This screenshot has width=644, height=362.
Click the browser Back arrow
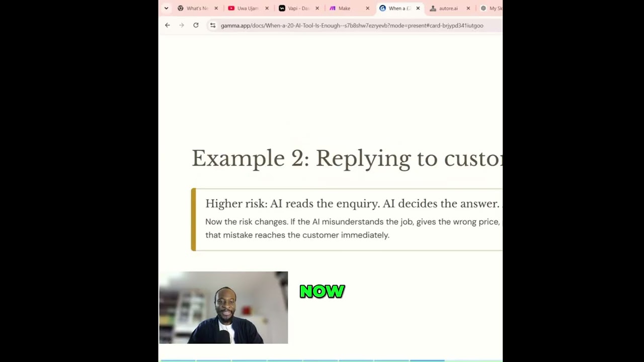click(168, 25)
